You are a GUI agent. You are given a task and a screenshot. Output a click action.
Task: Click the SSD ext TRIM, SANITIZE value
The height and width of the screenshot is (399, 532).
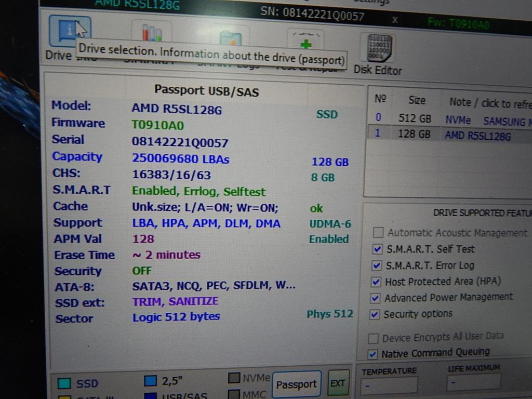(x=176, y=301)
